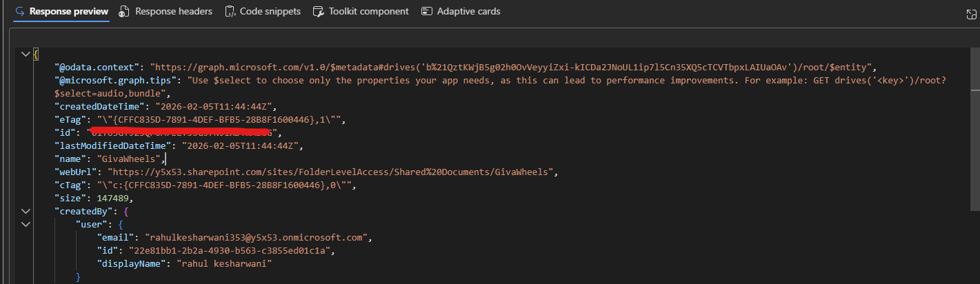Click the Code snippets clipboard icon
Viewport: 980px width, 284px height.
click(230, 12)
